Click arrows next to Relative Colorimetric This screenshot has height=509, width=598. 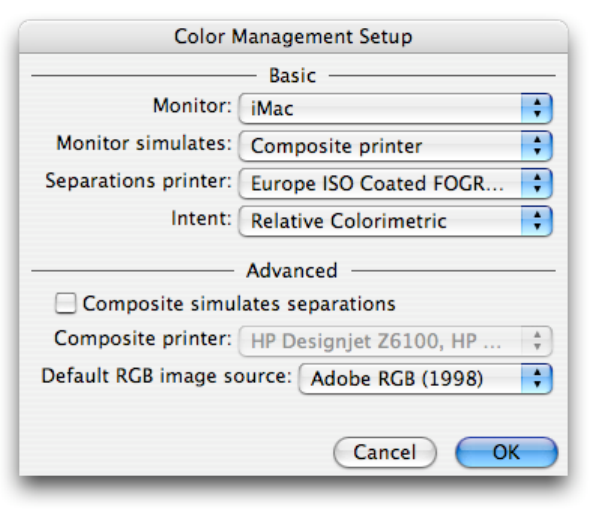click(537, 221)
